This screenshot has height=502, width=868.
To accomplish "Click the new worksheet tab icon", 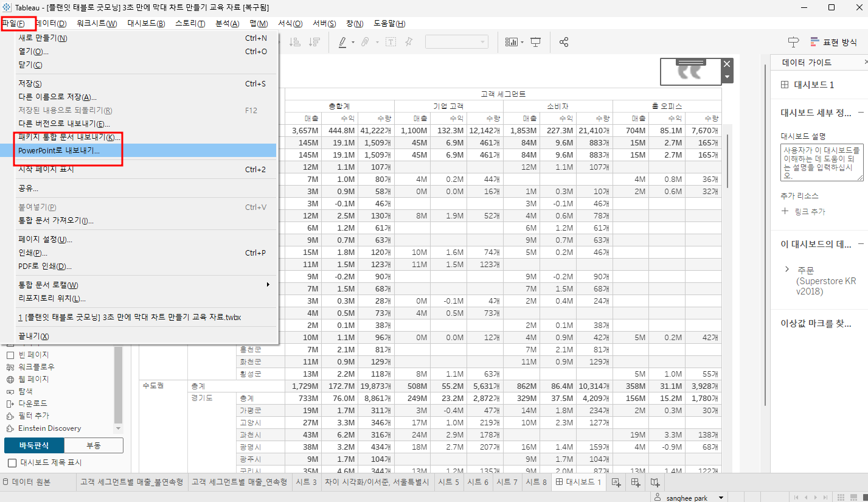I will pos(616,483).
